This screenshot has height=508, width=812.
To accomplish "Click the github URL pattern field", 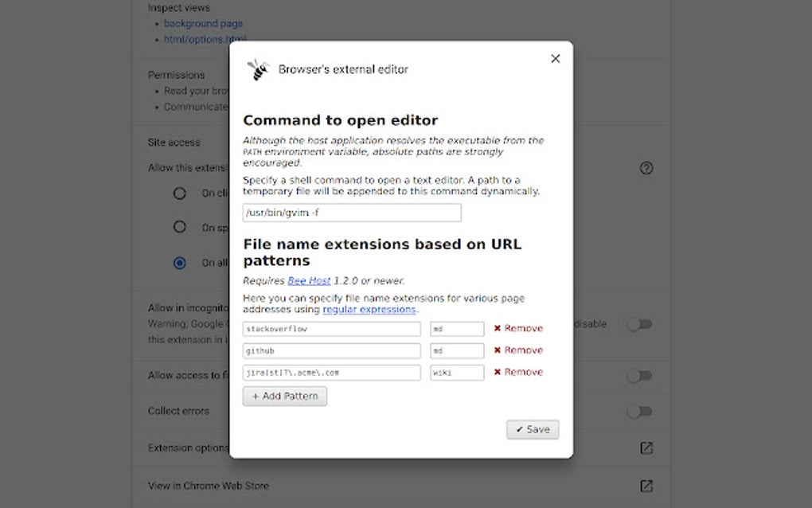I will tap(331, 350).
